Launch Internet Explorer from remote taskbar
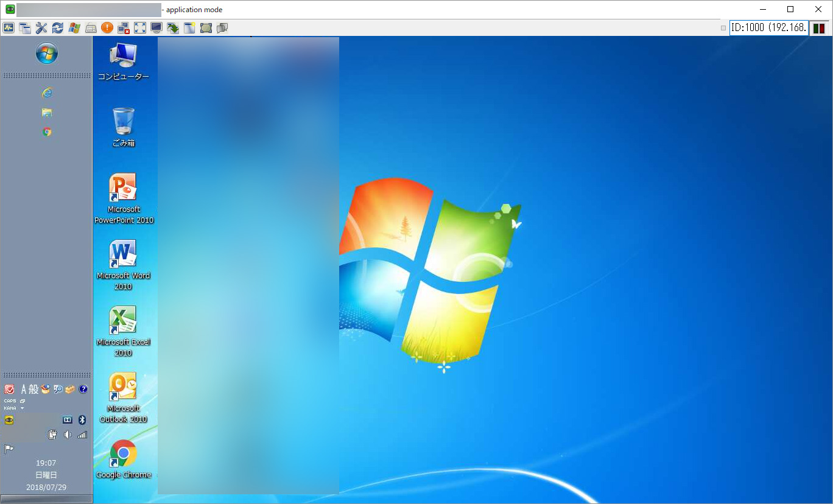Screen dimensions: 833x504 click(47, 93)
